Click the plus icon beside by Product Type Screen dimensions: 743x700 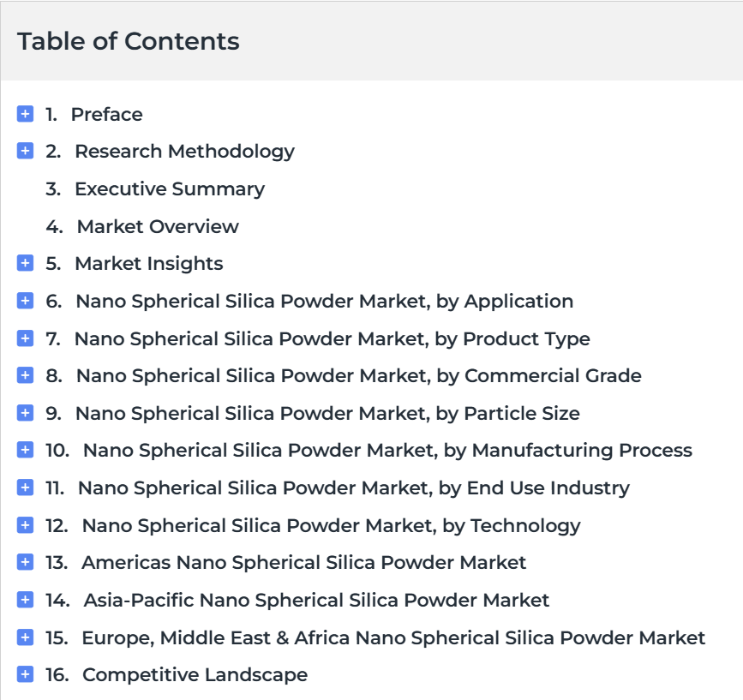coord(25,338)
